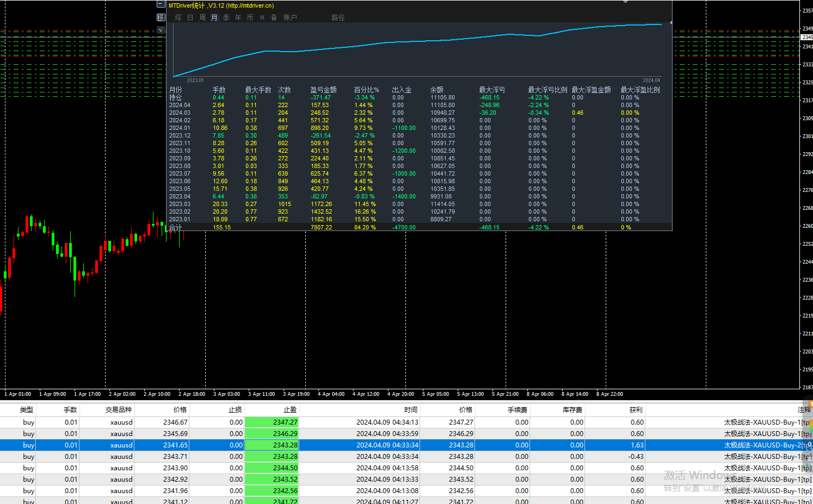Viewport: 813px width, 504px height.
Task: Select the 日 daily statistics tab
Action: [x=190, y=17]
